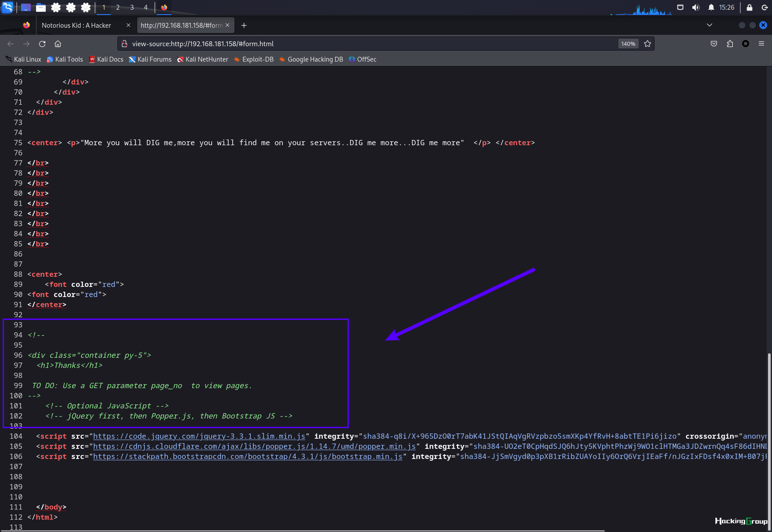
Task: Click the back navigation arrow
Action: [11, 44]
